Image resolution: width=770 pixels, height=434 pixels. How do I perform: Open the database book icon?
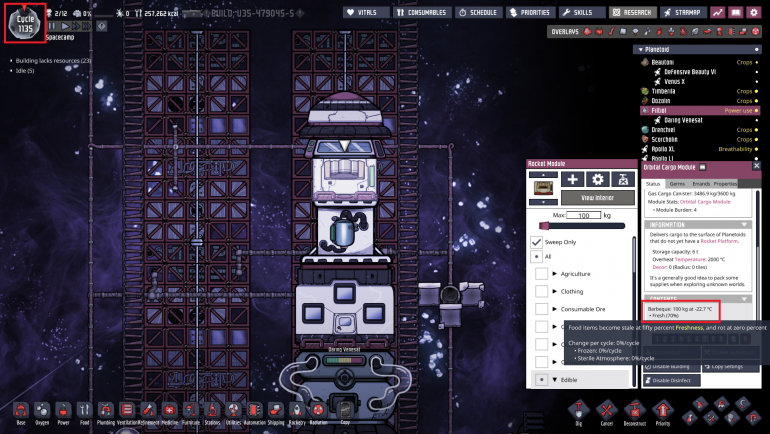click(736, 13)
